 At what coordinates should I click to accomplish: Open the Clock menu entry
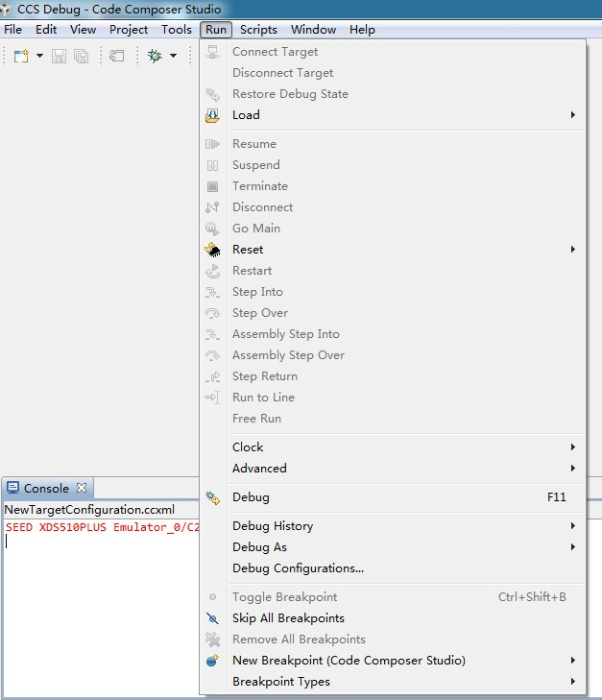coord(393,447)
